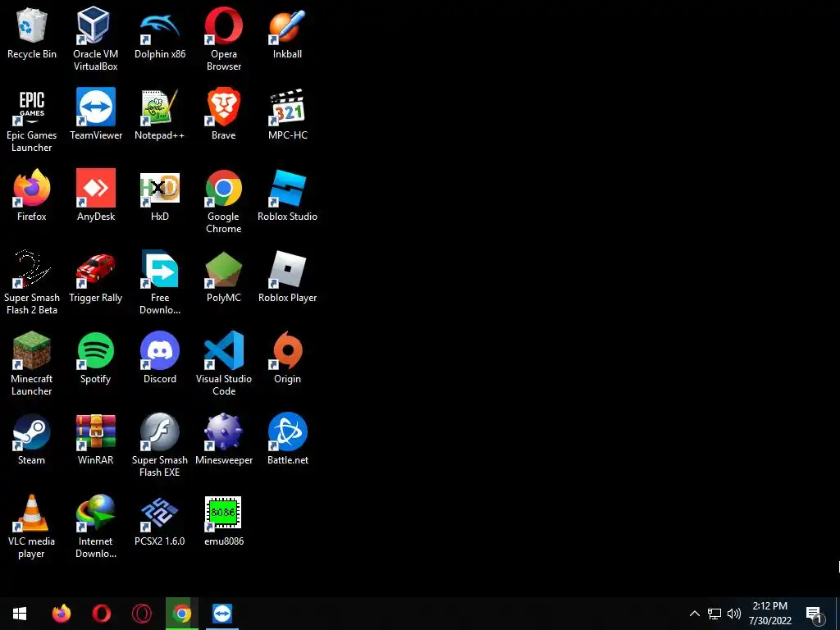Open the network status tray icon
The width and height of the screenshot is (840, 630).
point(714,614)
